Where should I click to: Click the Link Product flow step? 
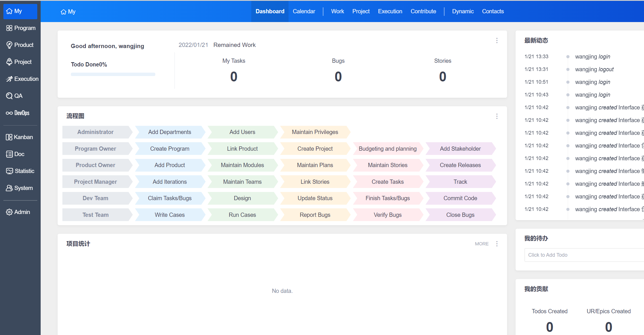(x=242, y=149)
